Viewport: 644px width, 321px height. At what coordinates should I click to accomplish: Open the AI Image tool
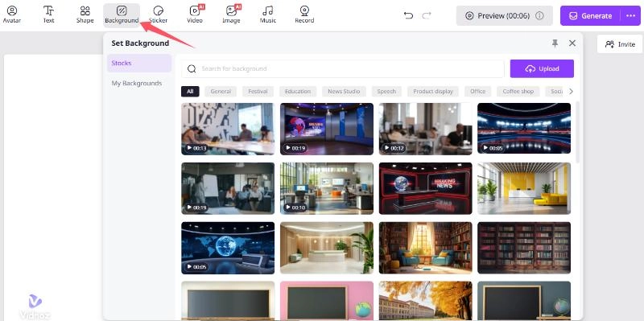coord(231,14)
